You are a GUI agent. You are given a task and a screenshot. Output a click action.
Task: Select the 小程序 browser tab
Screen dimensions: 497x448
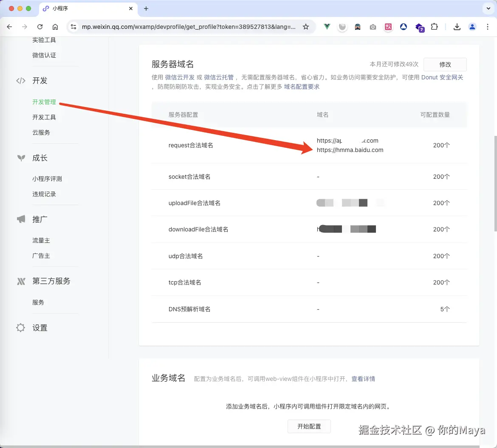click(x=88, y=8)
